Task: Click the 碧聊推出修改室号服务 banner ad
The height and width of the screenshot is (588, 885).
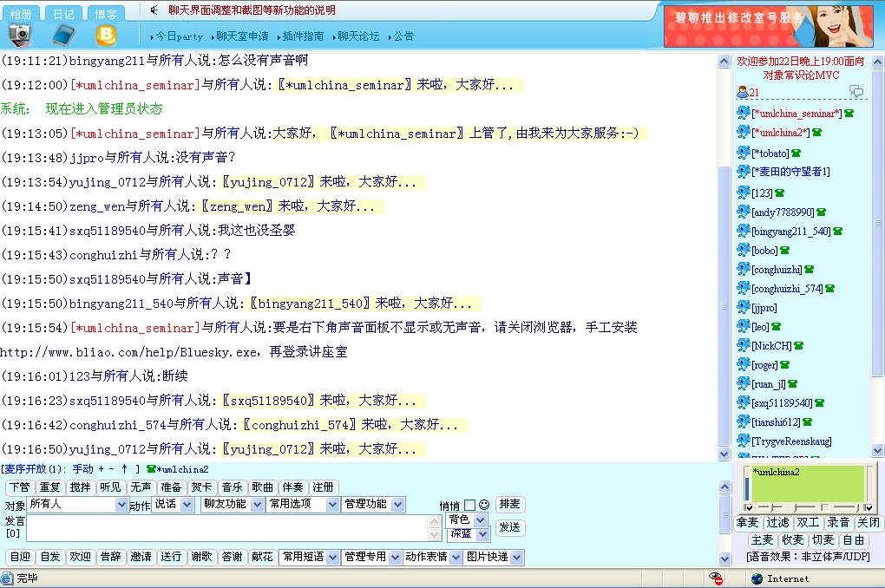Action: click(768, 26)
